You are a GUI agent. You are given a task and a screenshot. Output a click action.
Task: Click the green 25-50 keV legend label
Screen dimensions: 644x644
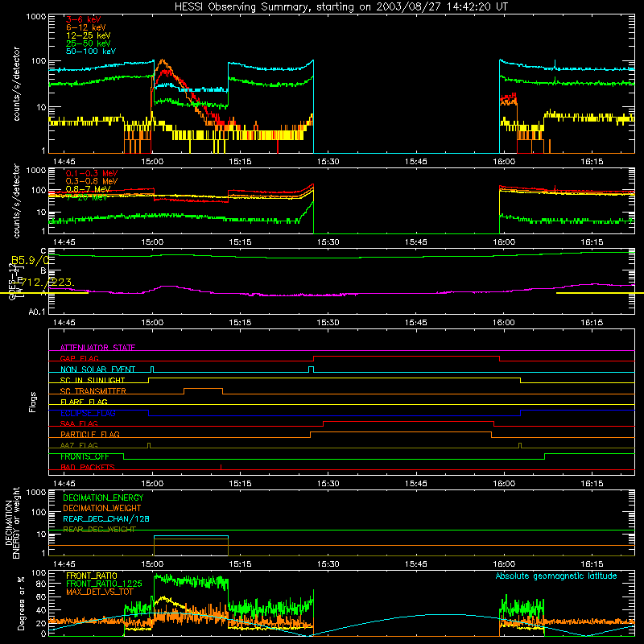(89, 43)
